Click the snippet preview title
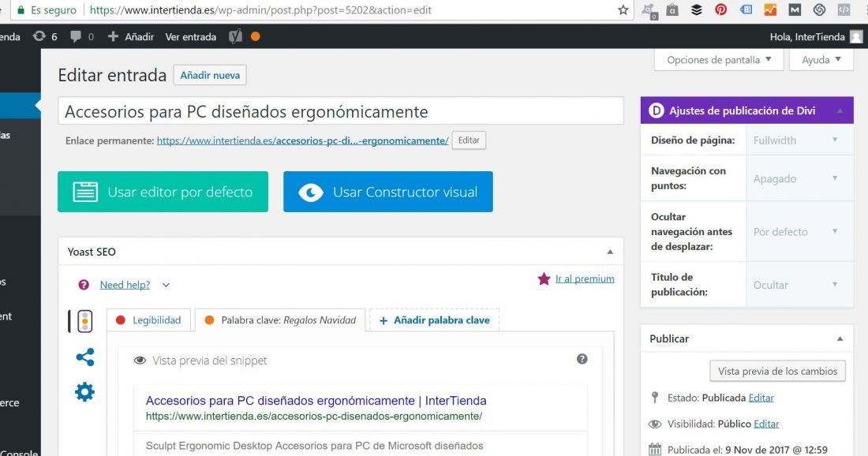This screenshot has height=456, width=868. [316, 400]
